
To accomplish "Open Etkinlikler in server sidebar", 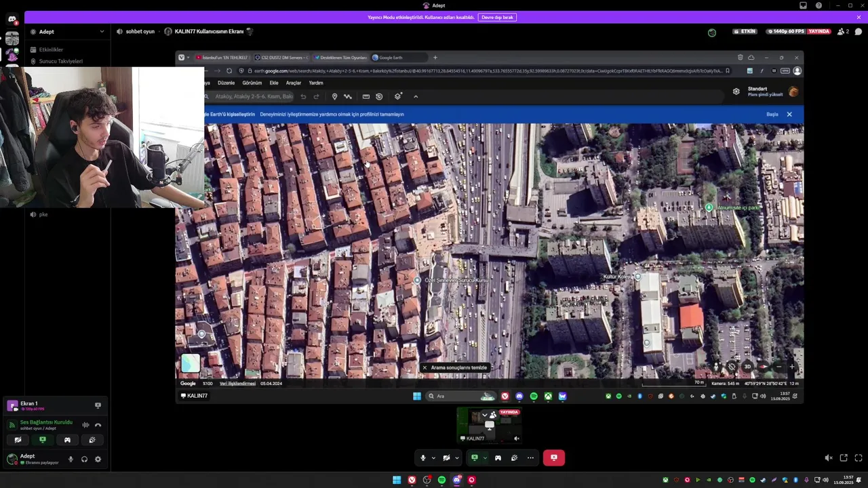I will click(x=51, y=49).
